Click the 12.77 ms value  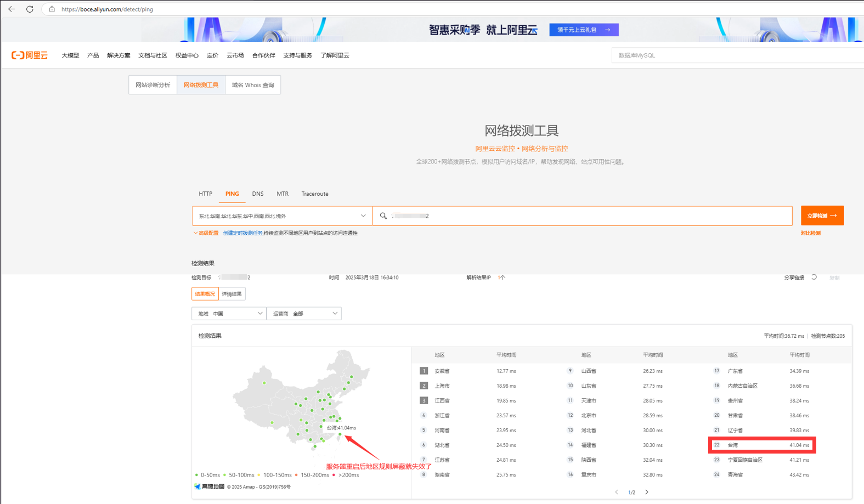click(506, 371)
